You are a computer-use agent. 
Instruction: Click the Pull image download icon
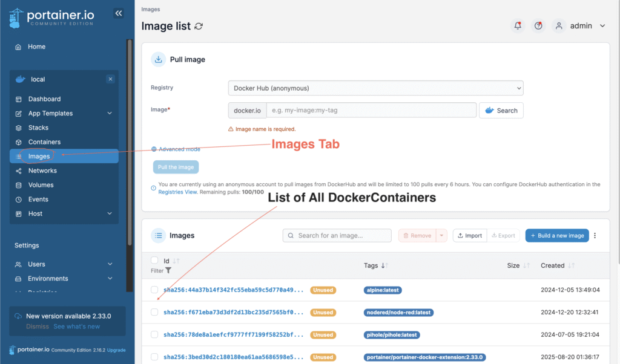click(158, 60)
